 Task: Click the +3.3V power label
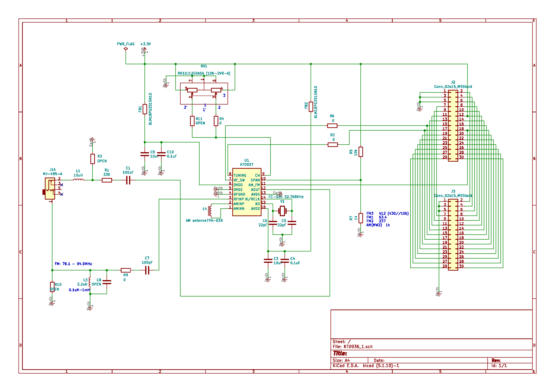(146, 44)
